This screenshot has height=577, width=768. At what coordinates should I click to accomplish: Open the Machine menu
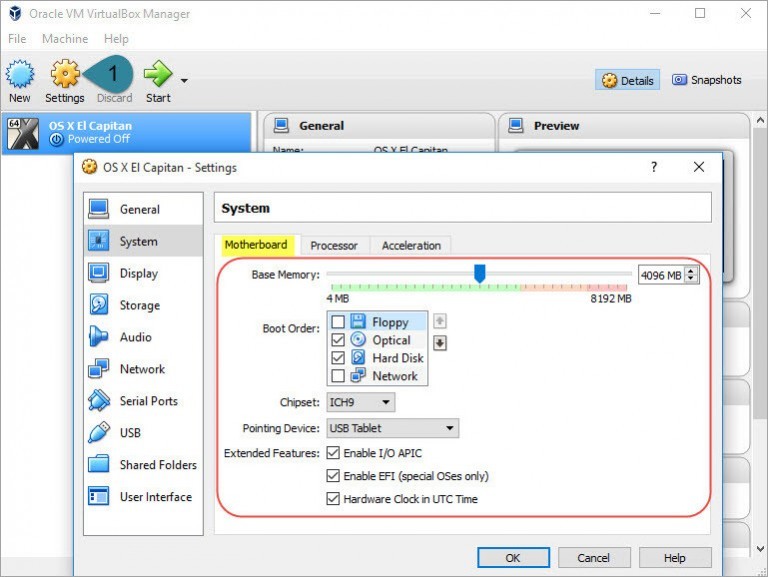coord(65,39)
